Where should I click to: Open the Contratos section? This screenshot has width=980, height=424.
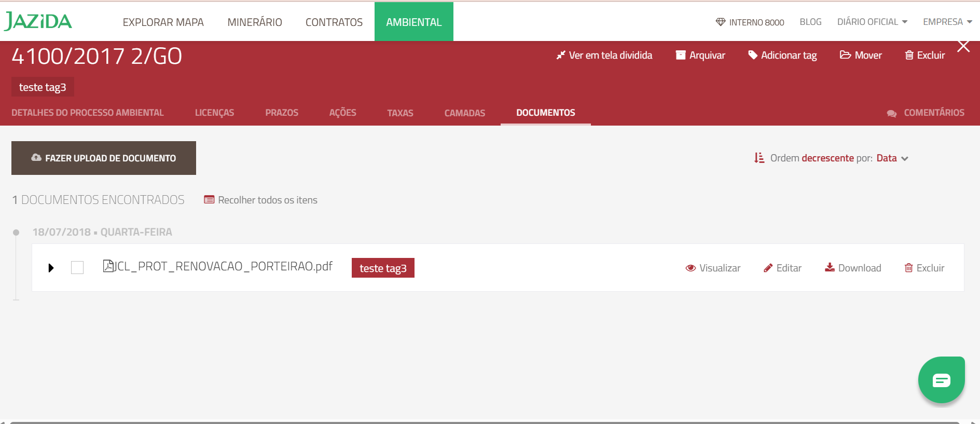(334, 22)
